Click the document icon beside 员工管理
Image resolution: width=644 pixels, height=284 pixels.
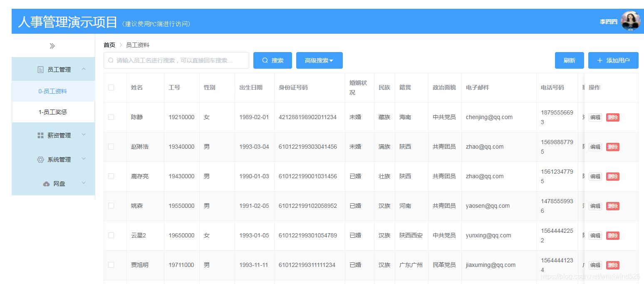pos(40,70)
